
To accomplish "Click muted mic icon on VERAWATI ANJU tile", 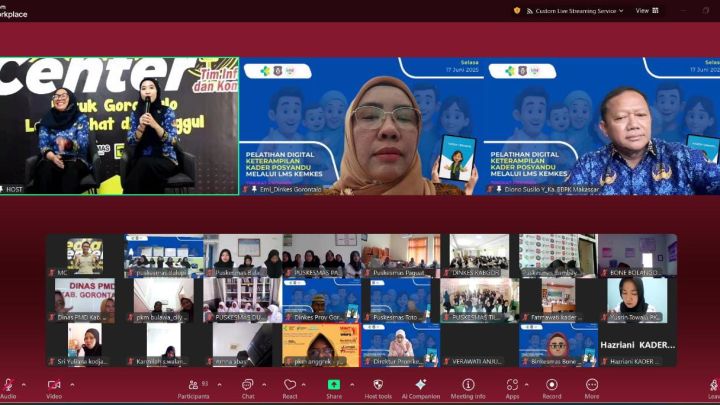I will 446,362.
